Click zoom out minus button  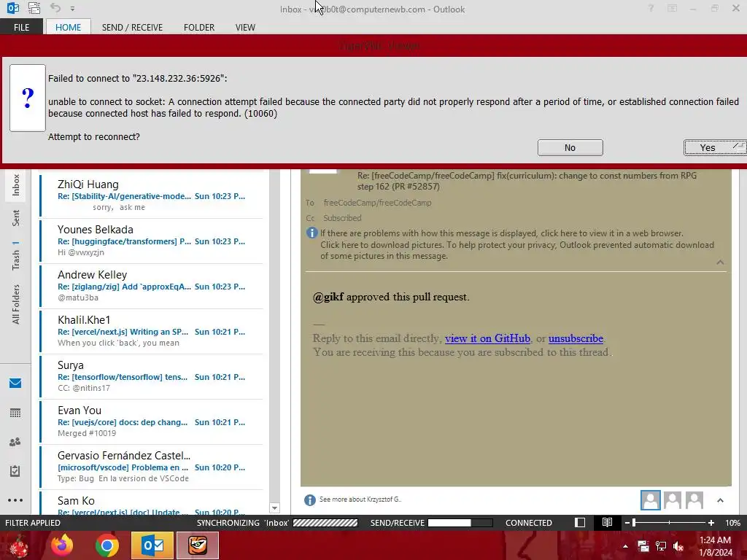click(627, 523)
